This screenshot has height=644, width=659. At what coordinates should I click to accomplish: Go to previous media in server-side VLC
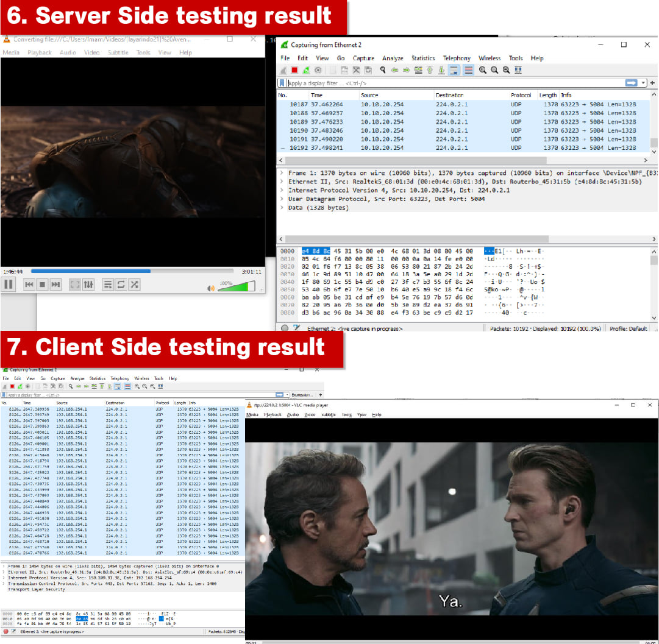[29, 285]
